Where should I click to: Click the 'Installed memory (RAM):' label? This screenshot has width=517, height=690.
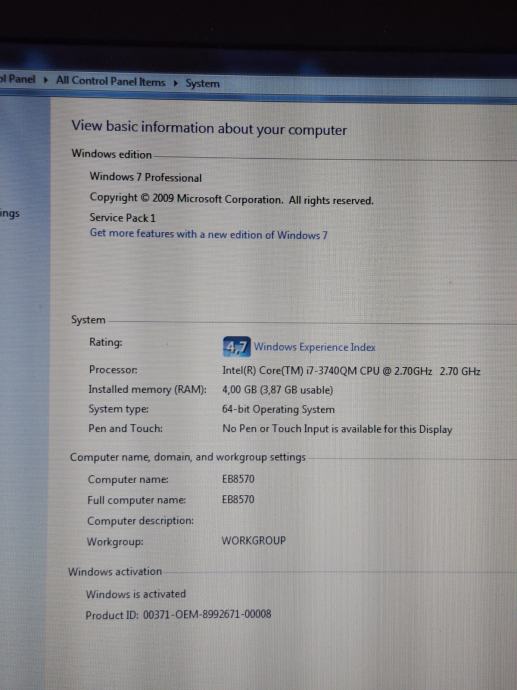[x=147, y=389]
